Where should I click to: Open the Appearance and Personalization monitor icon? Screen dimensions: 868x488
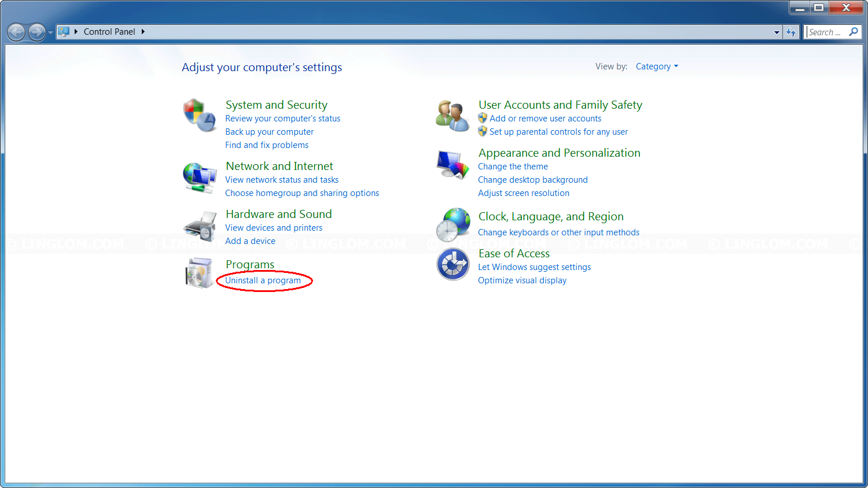[453, 165]
